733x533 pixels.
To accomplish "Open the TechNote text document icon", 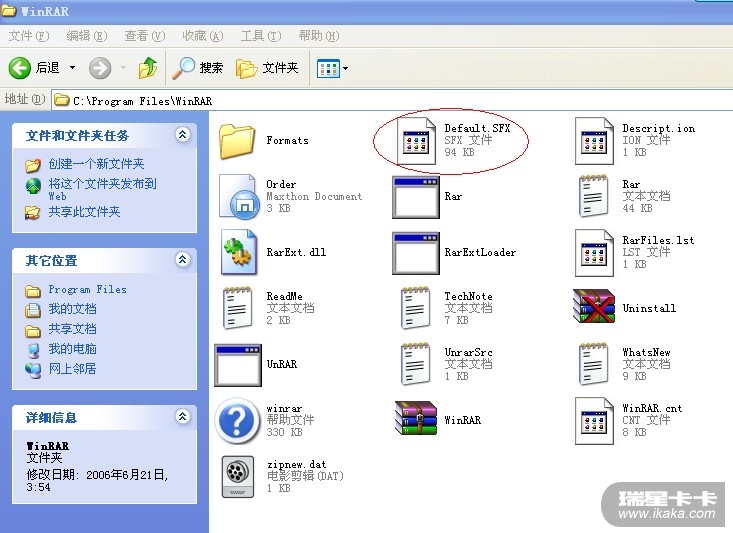I will pos(415,308).
